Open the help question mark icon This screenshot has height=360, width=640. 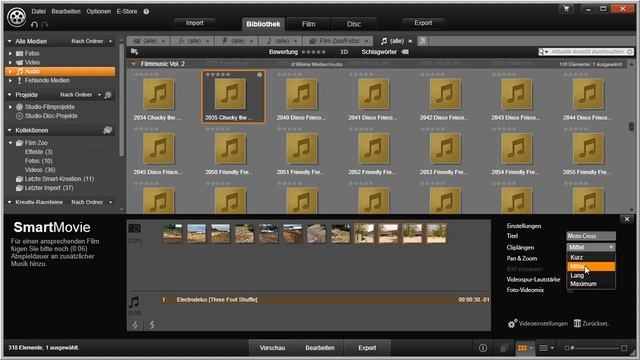[146, 11]
